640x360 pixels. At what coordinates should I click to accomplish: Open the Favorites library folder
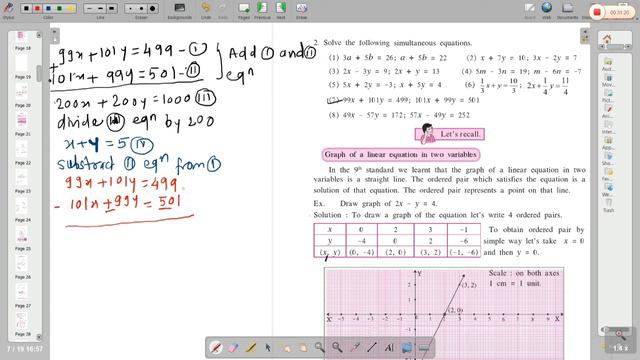click(608, 174)
